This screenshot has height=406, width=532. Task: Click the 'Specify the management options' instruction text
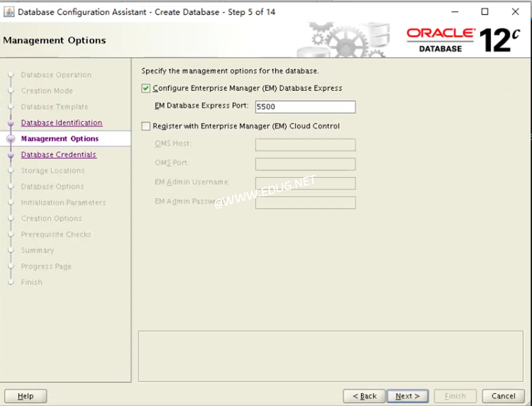(230, 71)
